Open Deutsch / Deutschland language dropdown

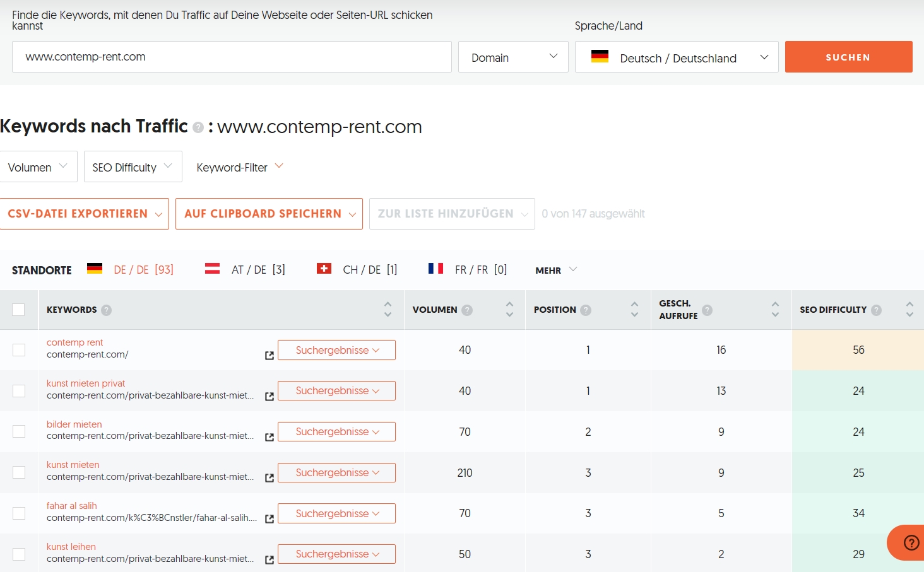click(677, 57)
